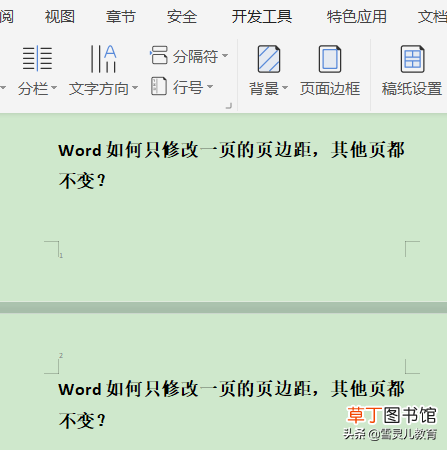Click the 稿纸设置 manuscript paper icon
The image size is (447, 450).
412,59
